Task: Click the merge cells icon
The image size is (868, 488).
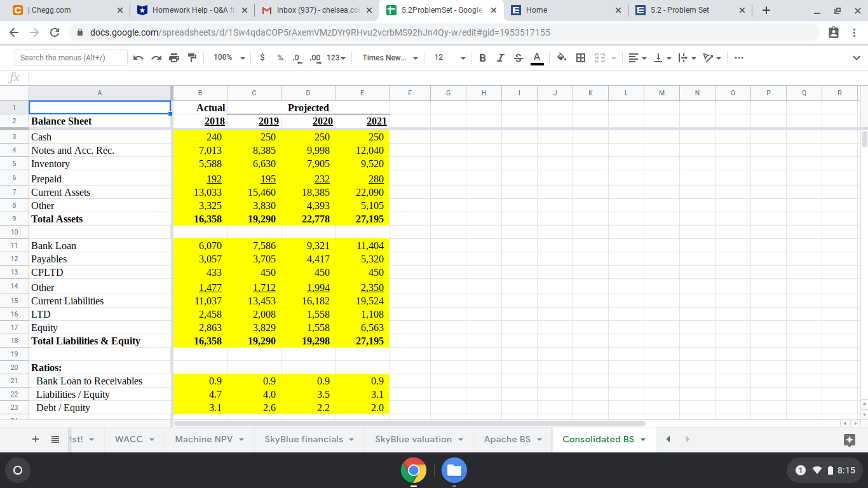Action: point(599,58)
